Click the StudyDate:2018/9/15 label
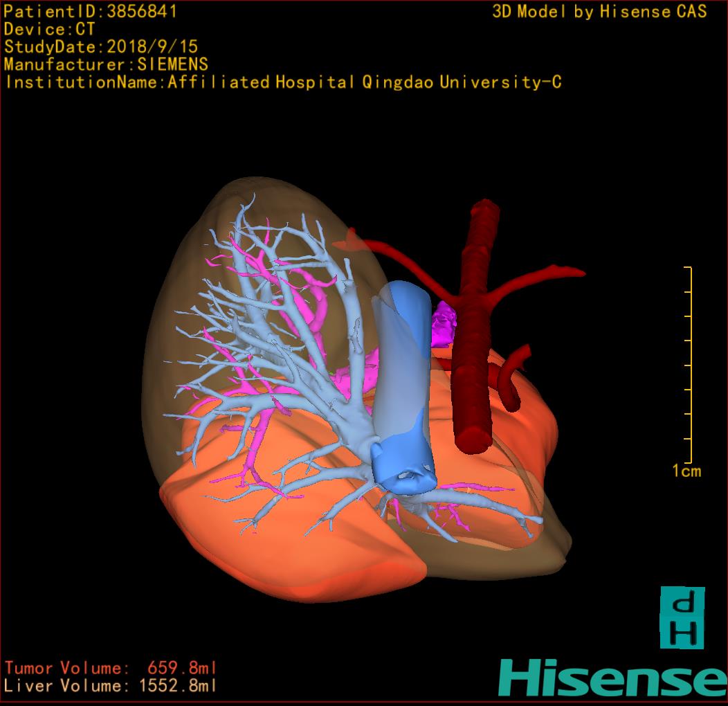This screenshot has width=728, height=706. point(101,47)
